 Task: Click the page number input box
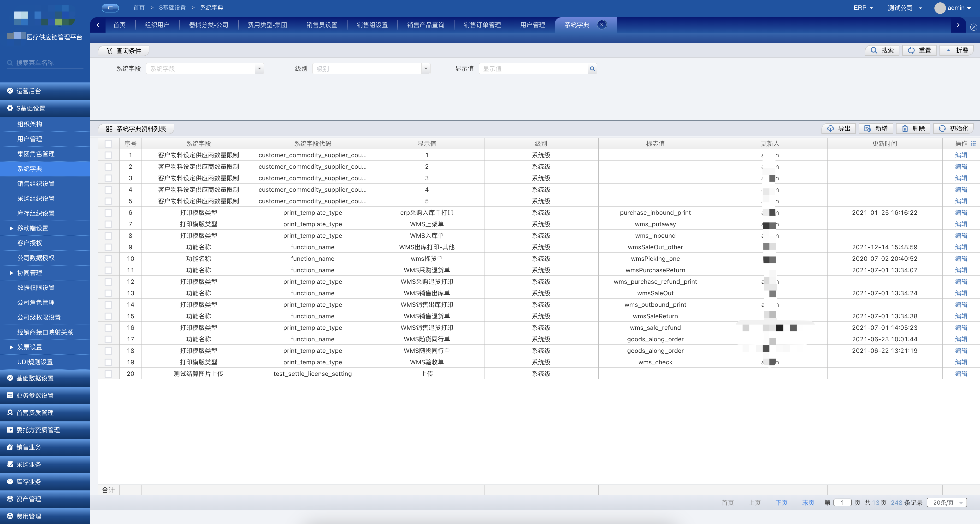(x=842, y=502)
